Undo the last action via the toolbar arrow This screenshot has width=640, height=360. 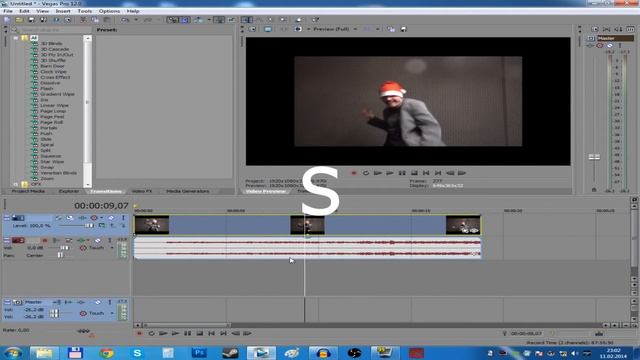tap(125, 20)
